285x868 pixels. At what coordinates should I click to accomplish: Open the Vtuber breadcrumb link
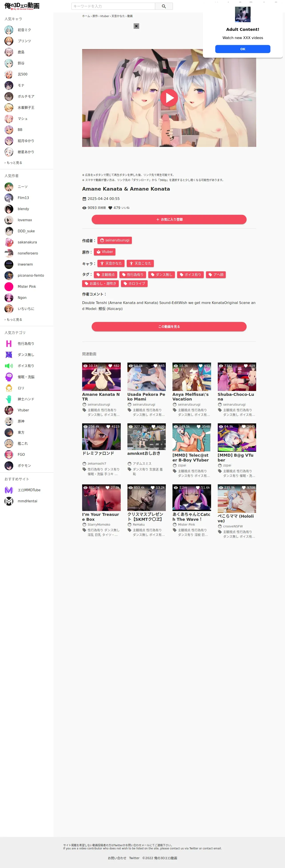coord(105,16)
